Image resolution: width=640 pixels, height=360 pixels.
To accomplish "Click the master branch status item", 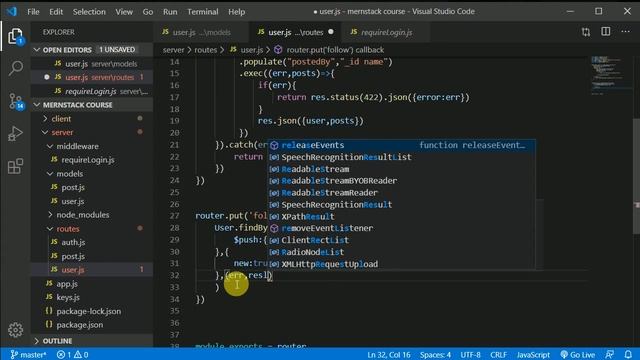I will [x=28, y=355].
